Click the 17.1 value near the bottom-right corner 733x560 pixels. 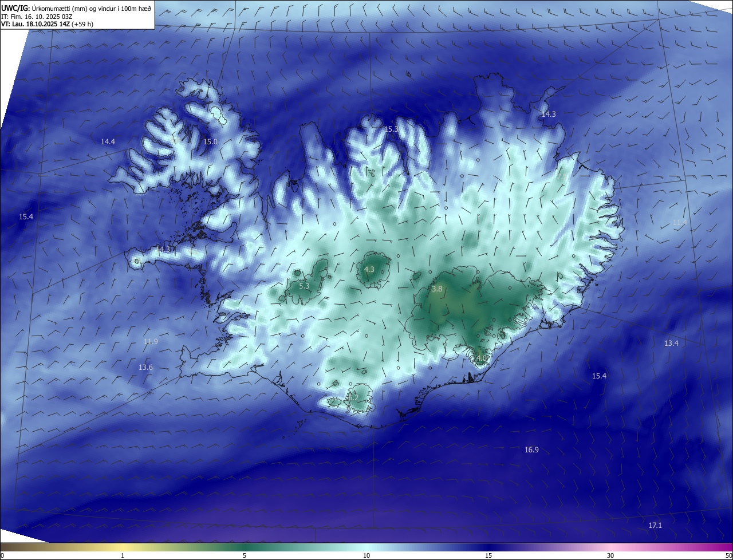tap(655, 526)
